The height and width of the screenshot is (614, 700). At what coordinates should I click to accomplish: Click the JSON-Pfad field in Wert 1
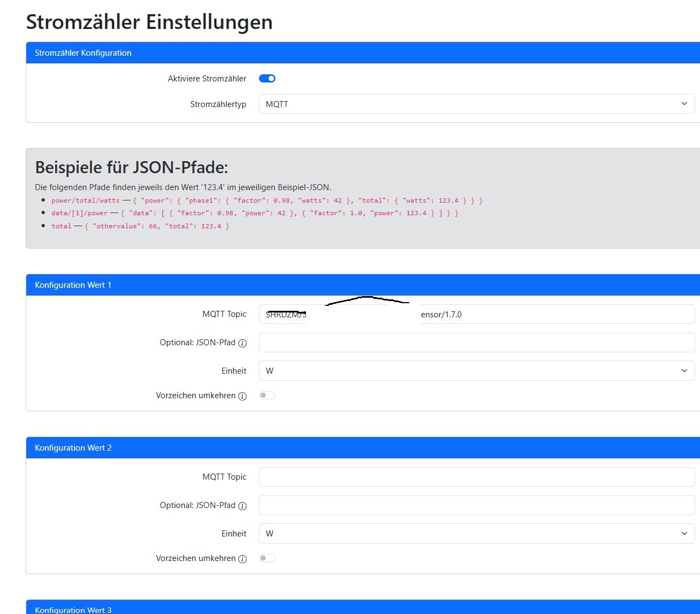(477, 343)
